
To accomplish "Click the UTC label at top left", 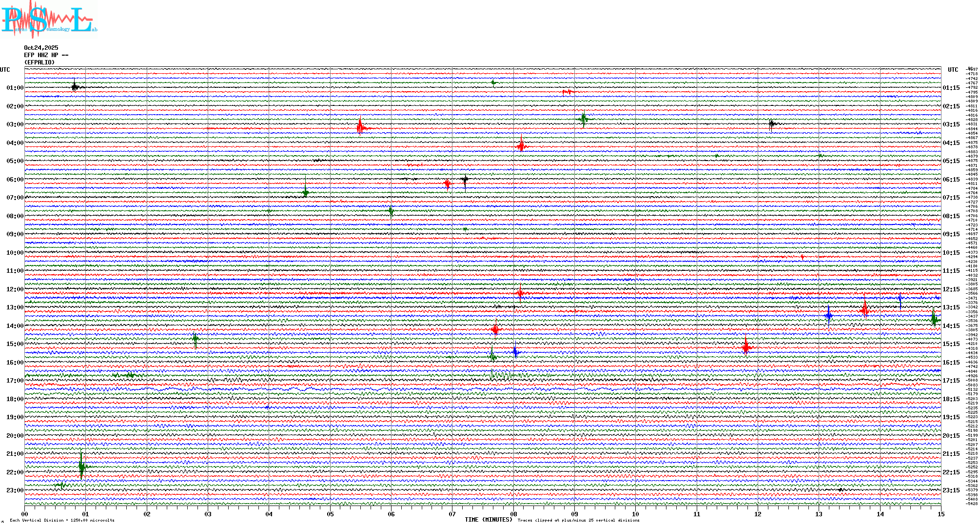I will click(x=5, y=70).
